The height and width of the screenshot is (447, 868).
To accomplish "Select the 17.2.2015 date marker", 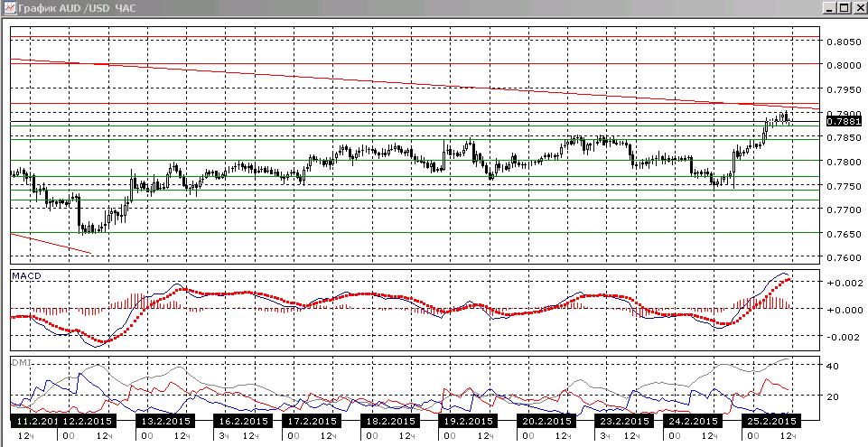I will [310, 421].
